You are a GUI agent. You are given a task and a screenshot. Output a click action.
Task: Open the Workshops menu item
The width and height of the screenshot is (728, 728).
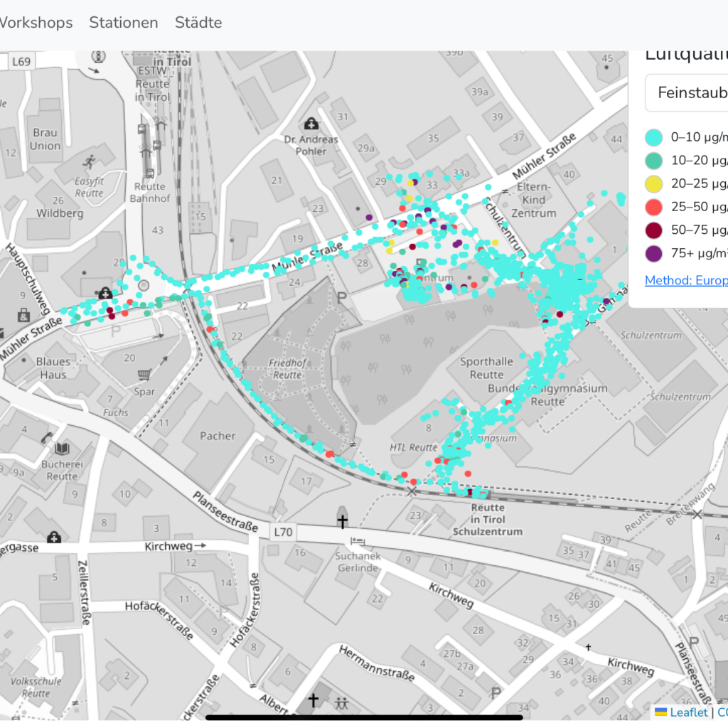pos(35,23)
